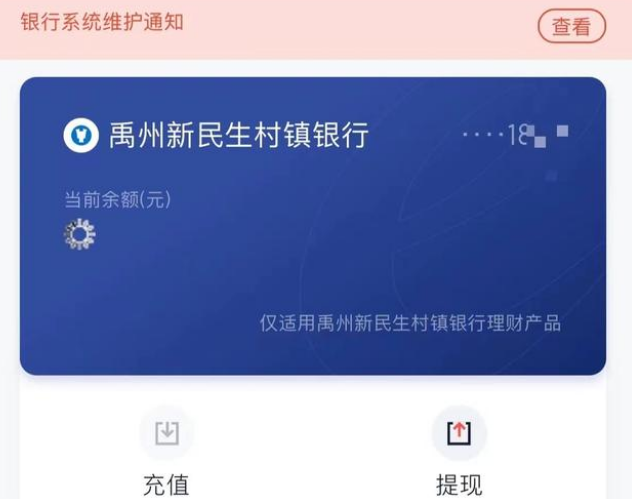
Task: Select the 禹州新民生村镇银行 bank name title
Action: (x=239, y=135)
